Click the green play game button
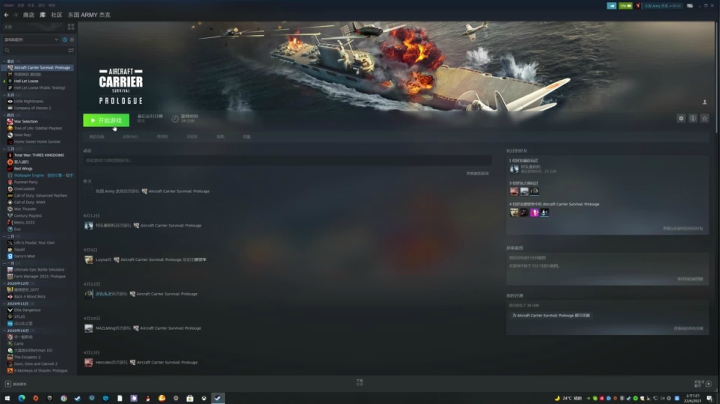 tap(106, 120)
